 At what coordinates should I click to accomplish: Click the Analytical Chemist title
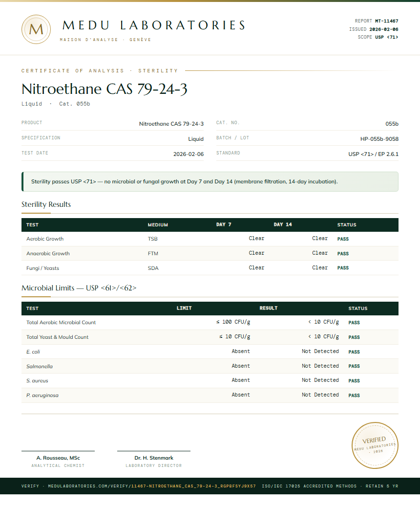58,466
